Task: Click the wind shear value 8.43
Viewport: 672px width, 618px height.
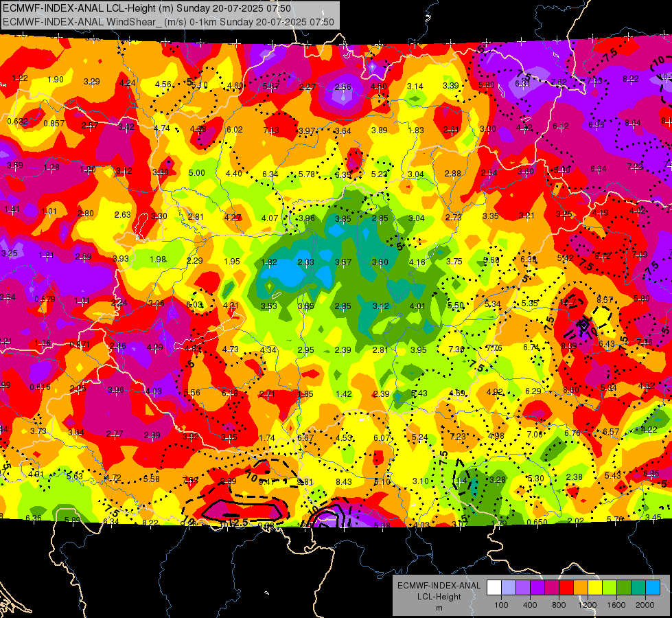Action: [x=344, y=482]
